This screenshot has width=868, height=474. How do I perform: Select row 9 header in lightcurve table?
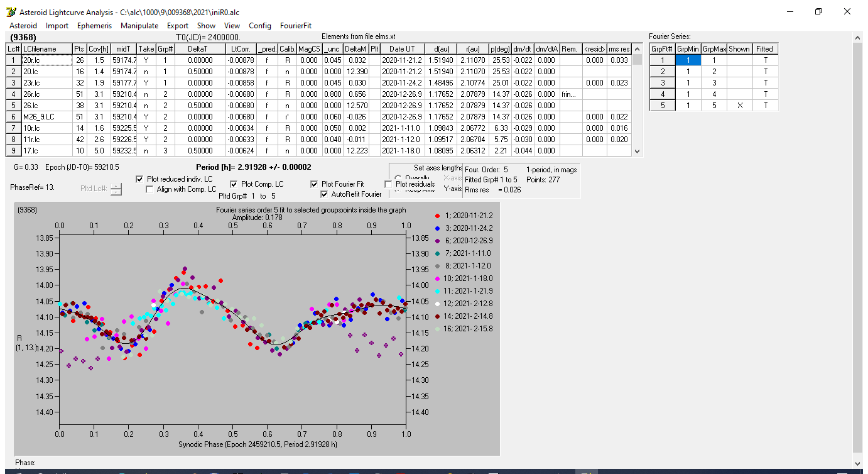click(14, 151)
